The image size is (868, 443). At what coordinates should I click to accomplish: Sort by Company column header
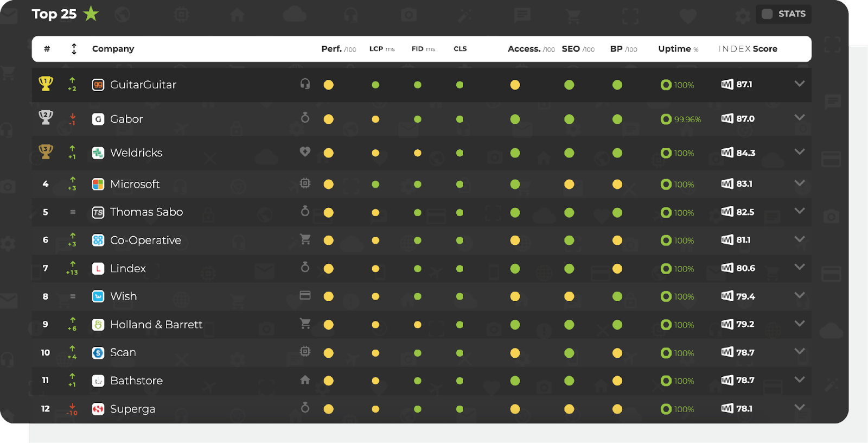pos(113,49)
